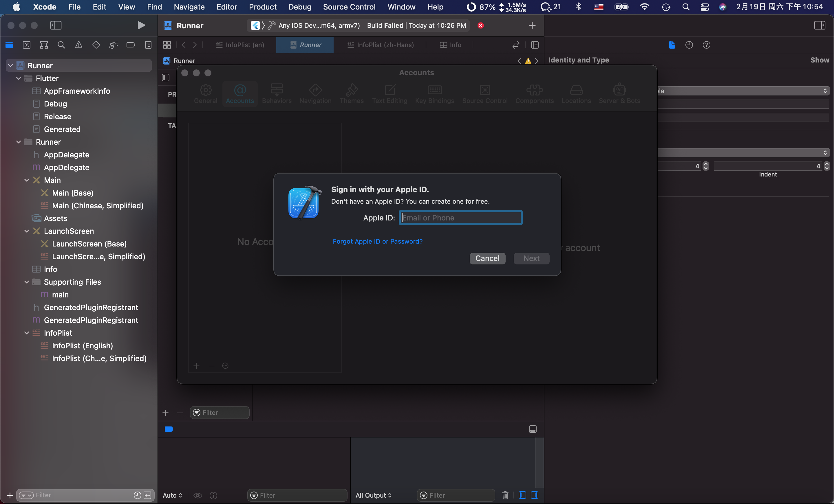This screenshot has height=504, width=834.
Task: Open the Breakpoint navigator icon
Action: click(x=131, y=45)
